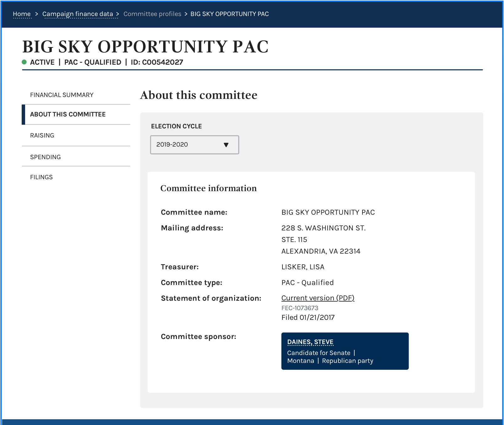Go to the Home breadcrumb link
This screenshot has height=425, width=504.
point(22,14)
